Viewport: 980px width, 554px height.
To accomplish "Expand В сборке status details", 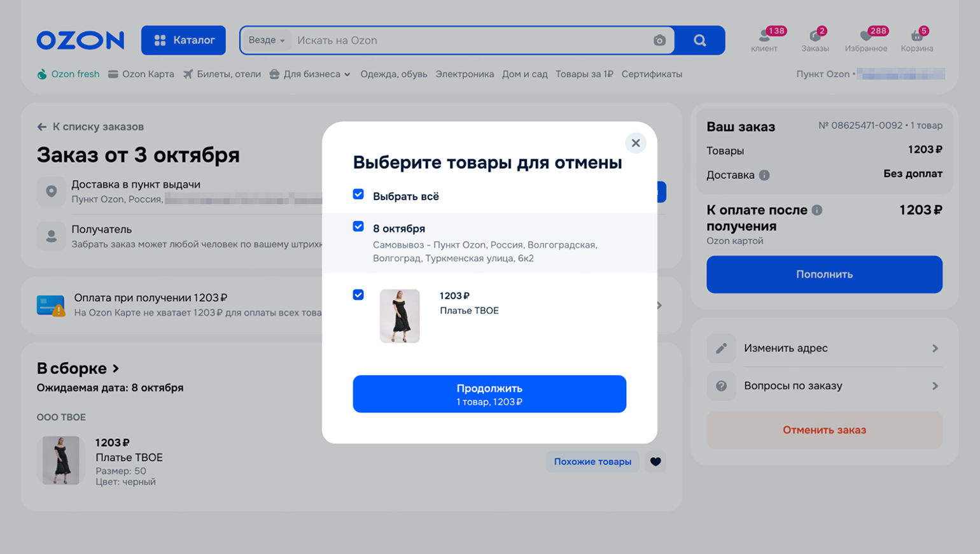I will click(78, 368).
